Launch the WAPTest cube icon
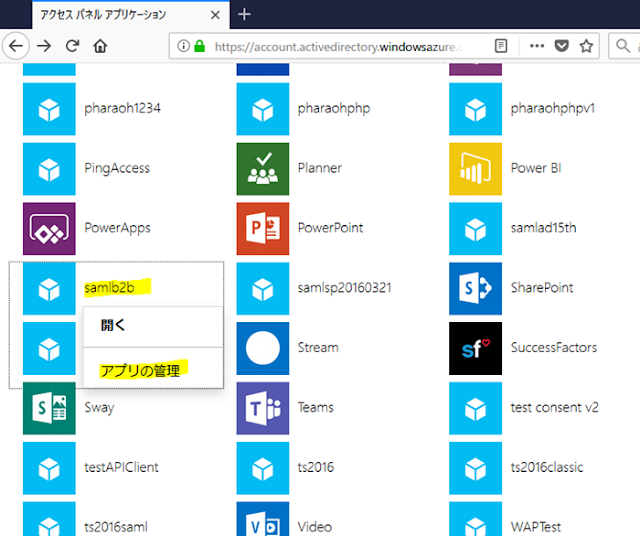 [x=475, y=519]
